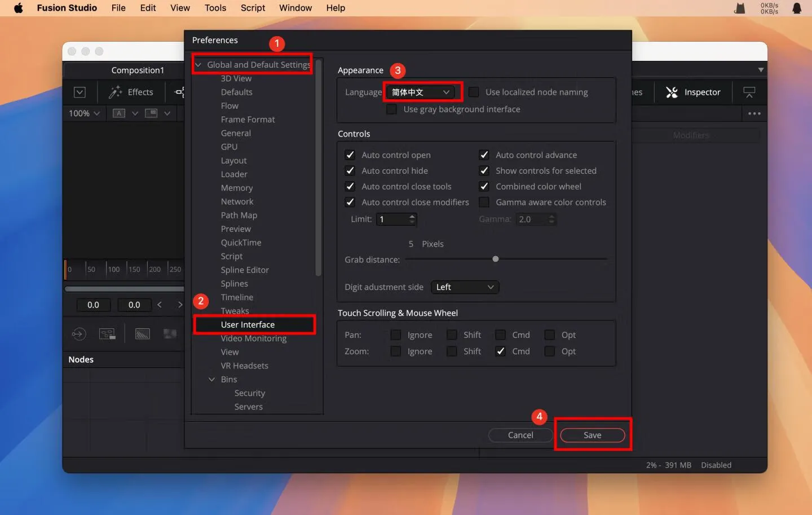Enable Use localized node naming checkbox
Image resolution: width=812 pixels, height=515 pixels.
474,92
